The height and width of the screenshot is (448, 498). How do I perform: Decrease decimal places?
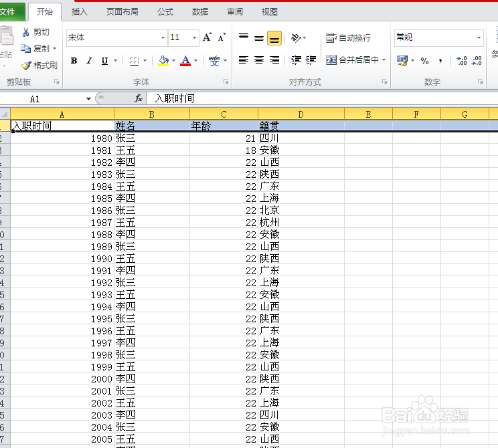point(477,61)
